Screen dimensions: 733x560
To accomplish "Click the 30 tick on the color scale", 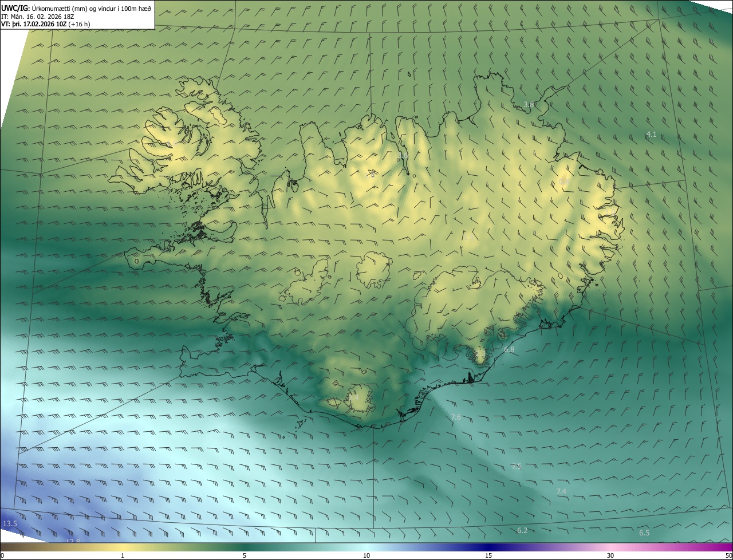I will 610,555.
